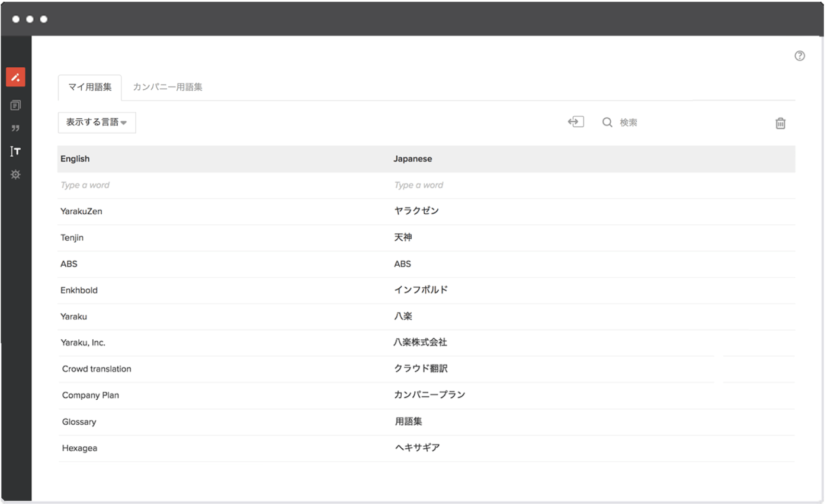Select the YarakuZen entry

click(x=81, y=211)
